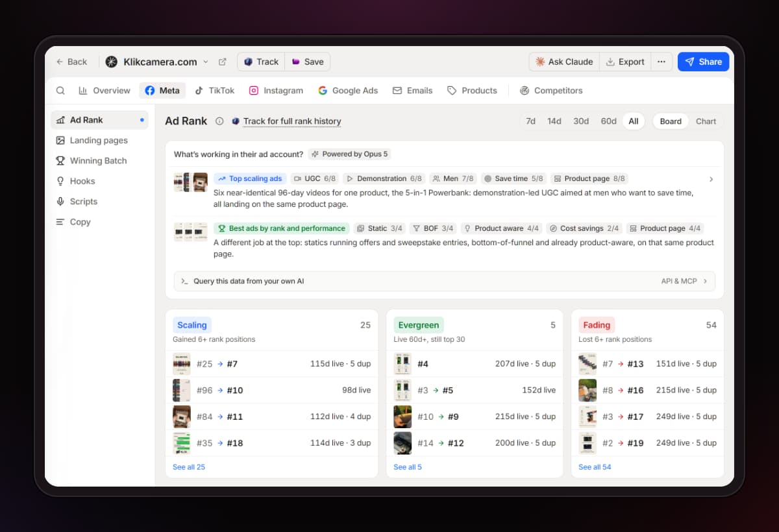Click the Export button
The image size is (779, 532).
click(x=625, y=62)
